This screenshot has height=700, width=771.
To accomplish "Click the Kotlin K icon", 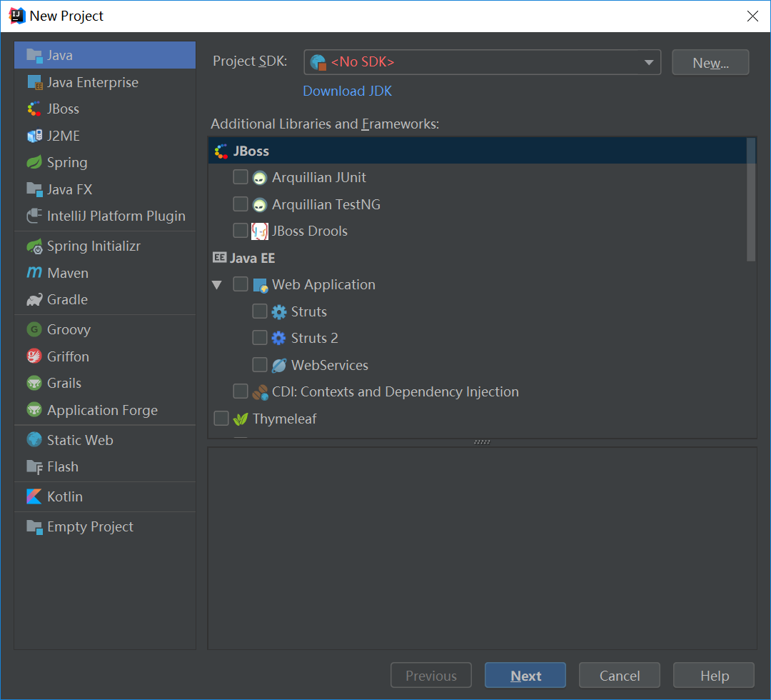I will tap(34, 496).
